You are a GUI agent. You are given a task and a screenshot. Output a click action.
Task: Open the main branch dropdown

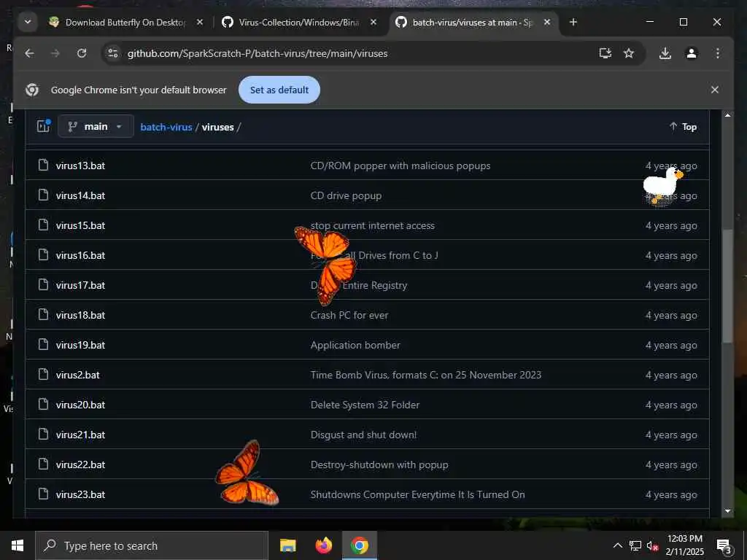pos(96,127)
